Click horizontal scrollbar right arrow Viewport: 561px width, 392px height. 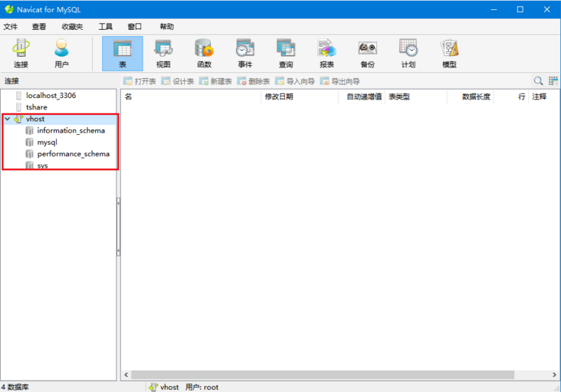[554, 374]
